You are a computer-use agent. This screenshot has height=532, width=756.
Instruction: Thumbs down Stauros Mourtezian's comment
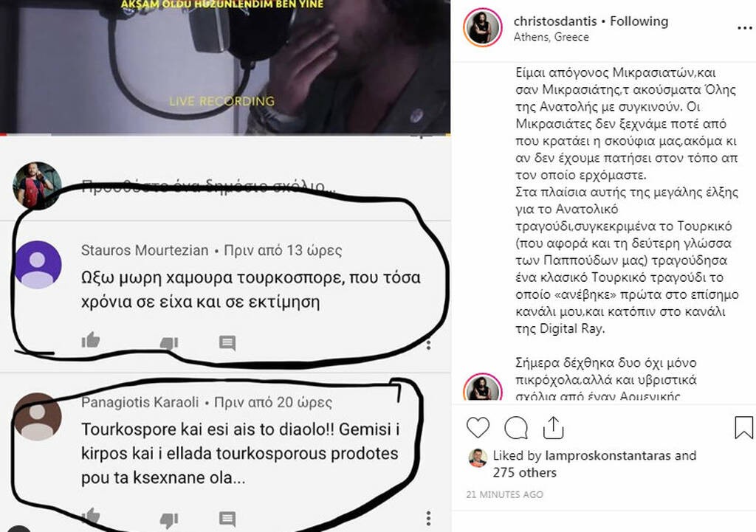tap(169, 342)
